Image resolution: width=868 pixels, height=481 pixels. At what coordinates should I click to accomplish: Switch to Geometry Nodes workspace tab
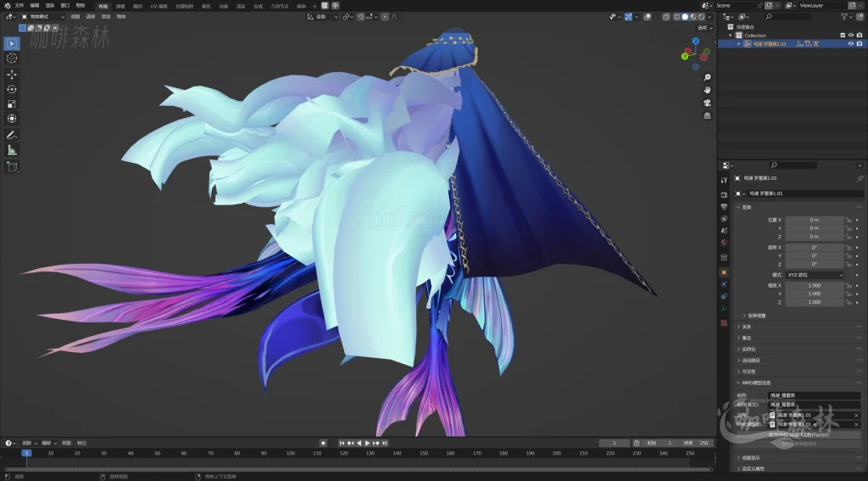coord(280,6)
